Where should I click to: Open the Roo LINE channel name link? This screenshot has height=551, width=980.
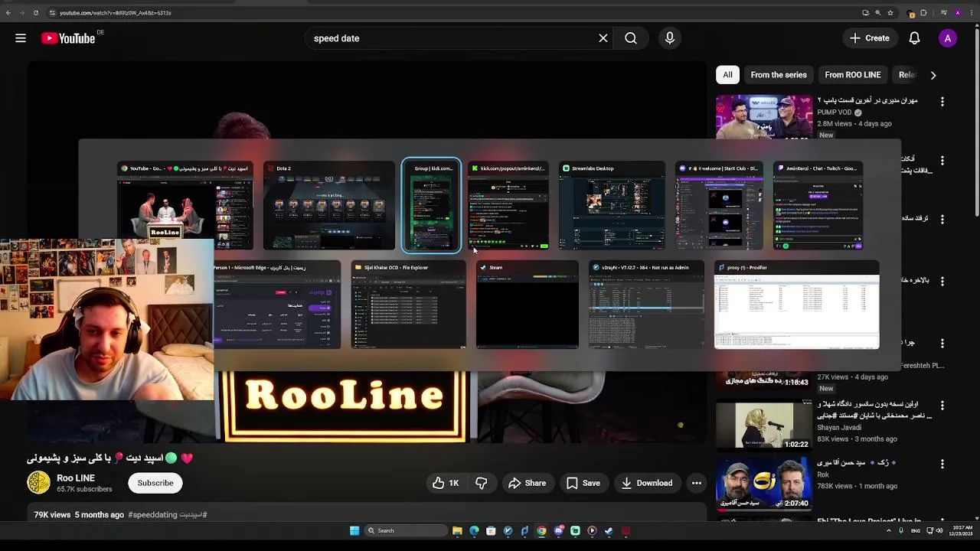(x=76, y=478)
